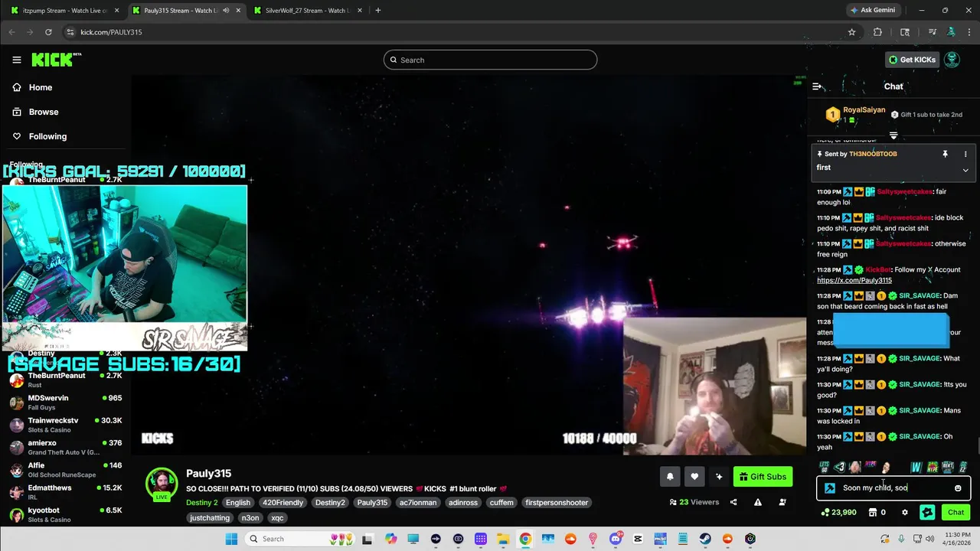This screenshot has width=980, height=551.
Task: Select the W emote
Action: (x=916, y=467)
